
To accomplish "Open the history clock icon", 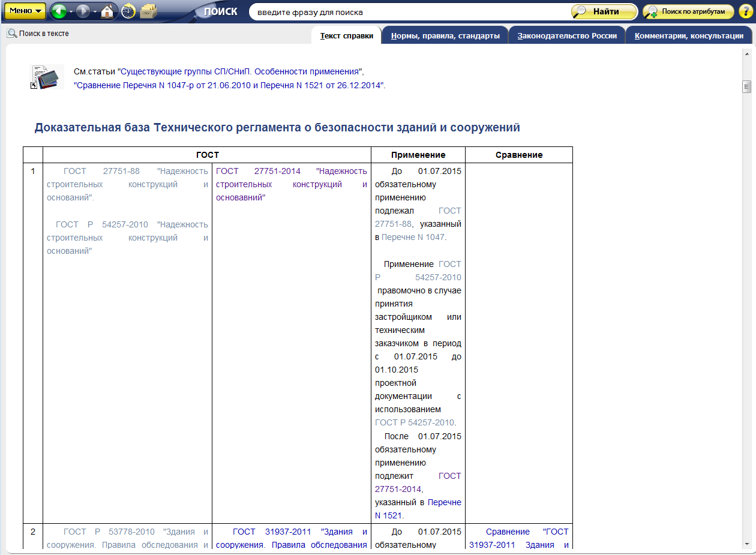I will (128, 11).
